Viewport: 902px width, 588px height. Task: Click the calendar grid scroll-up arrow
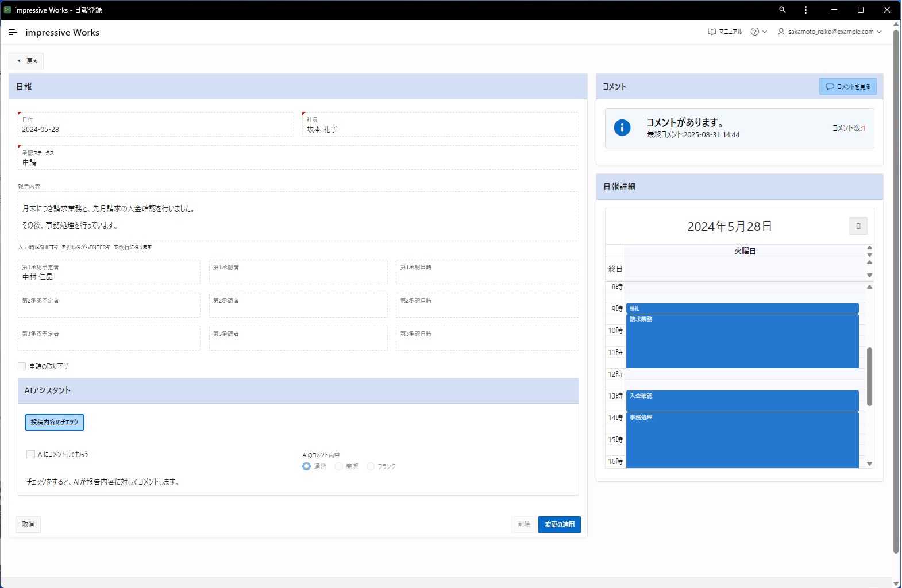click(869, 287)
